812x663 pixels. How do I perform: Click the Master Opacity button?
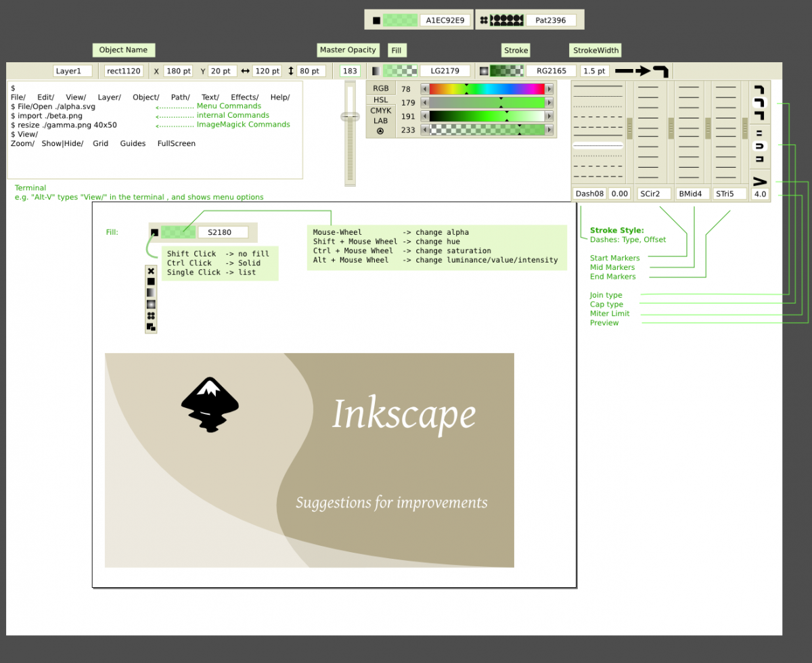click(x=348, y=50)
